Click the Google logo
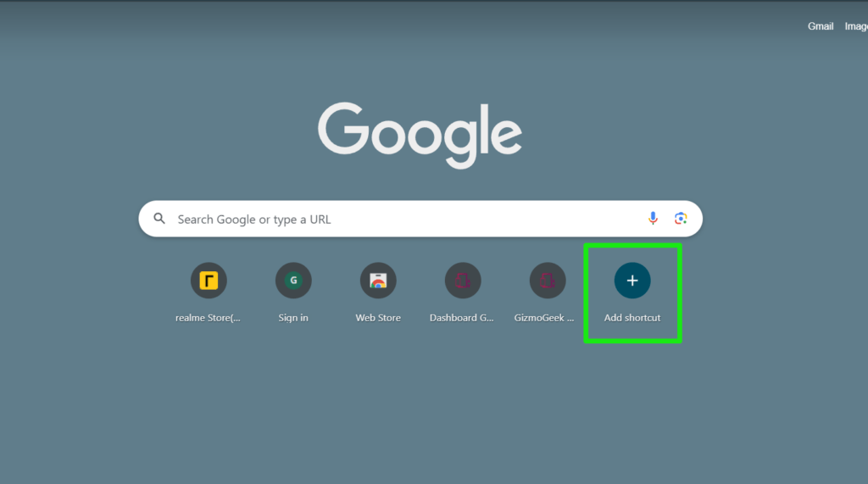This screenshot has height=484, width=868. tap(420, 135)
